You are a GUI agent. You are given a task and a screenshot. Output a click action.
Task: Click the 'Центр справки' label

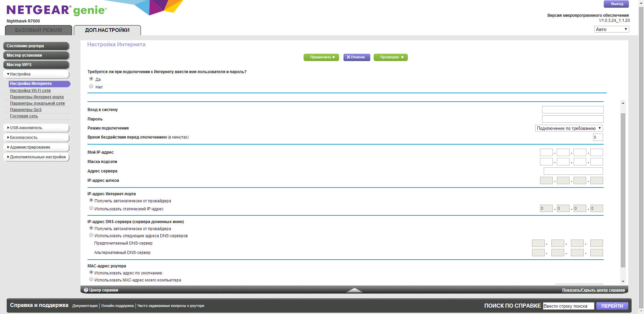tap(104, 290)
